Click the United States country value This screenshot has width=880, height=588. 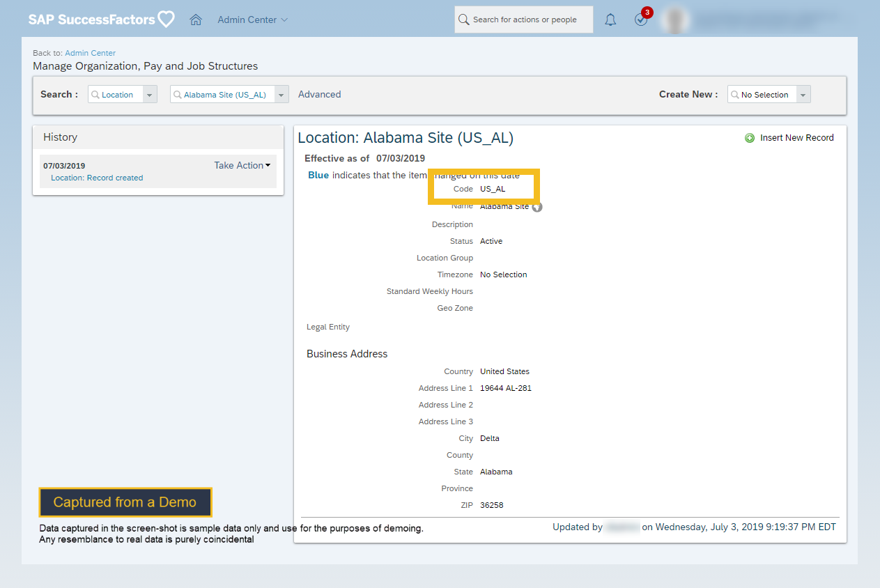(x=504, y=371)
